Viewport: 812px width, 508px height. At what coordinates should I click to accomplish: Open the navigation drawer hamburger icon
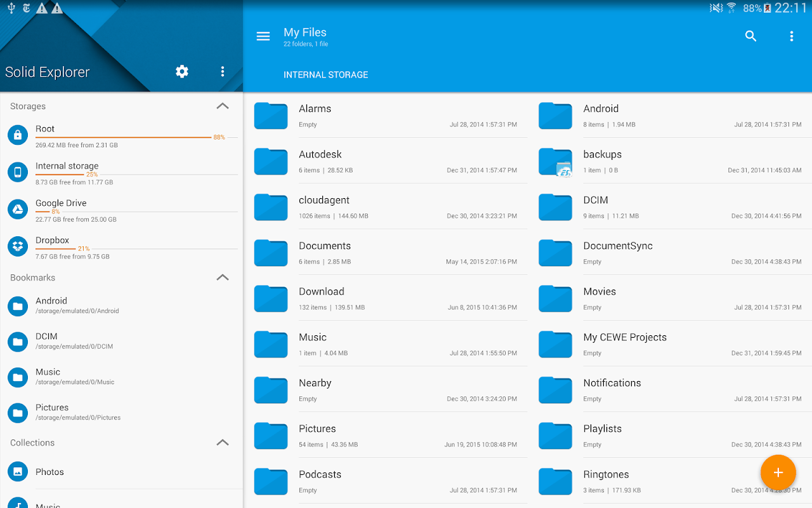[263, 36]
